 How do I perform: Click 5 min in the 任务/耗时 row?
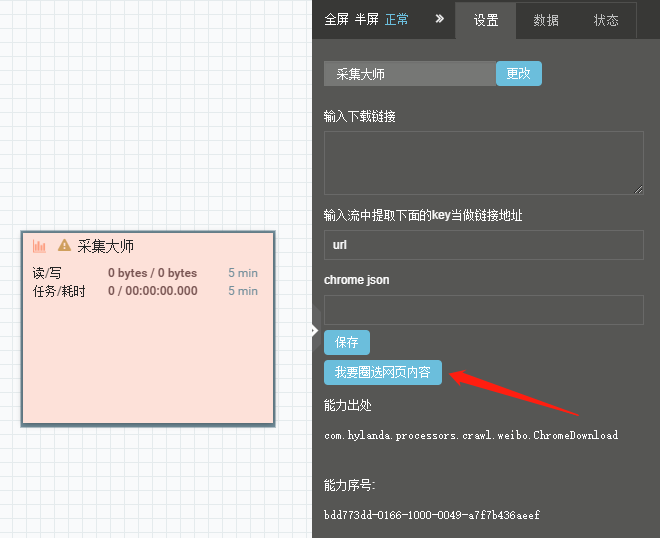[x=243, y=291]
